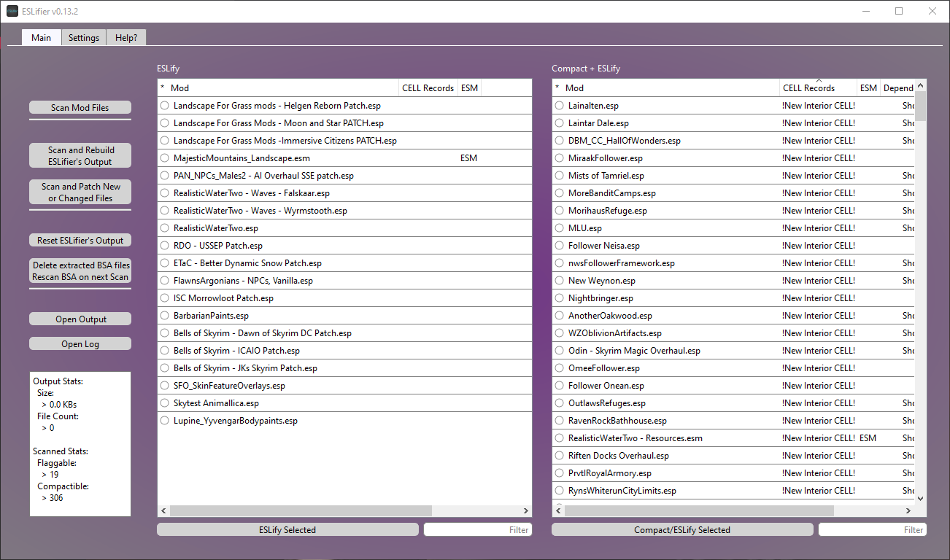Click the Compact + ESLify list scroll-left arrow
This screenshot has width=950, height=560.
tap(558, 511)
